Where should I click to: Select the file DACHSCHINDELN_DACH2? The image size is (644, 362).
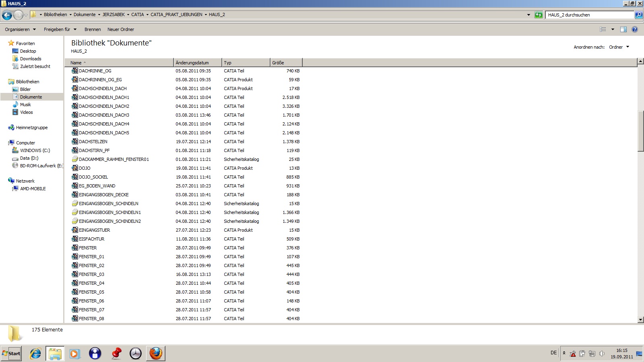point(104,106)
